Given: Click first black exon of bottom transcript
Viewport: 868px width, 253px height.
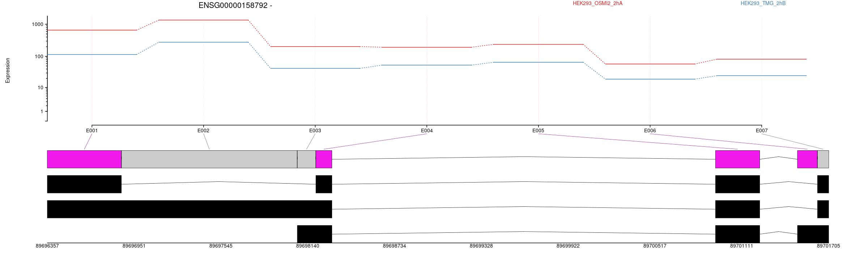Looking at the screenshot, I should (x=315, y=234).
